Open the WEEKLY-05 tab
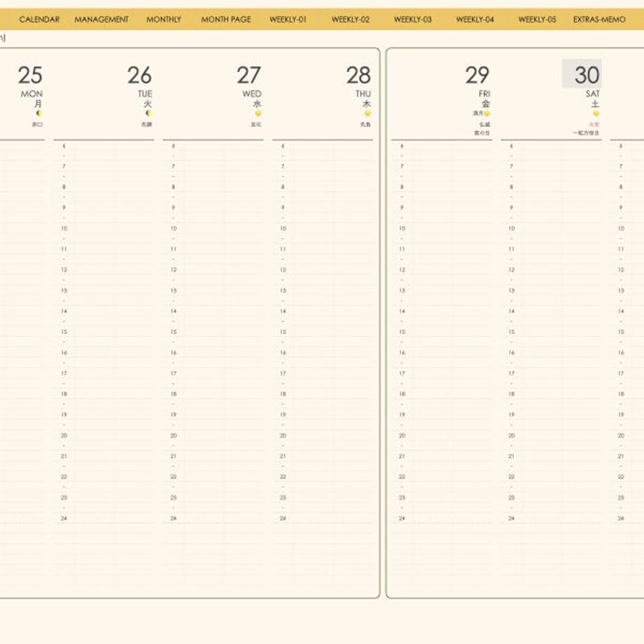 (537, 20)
